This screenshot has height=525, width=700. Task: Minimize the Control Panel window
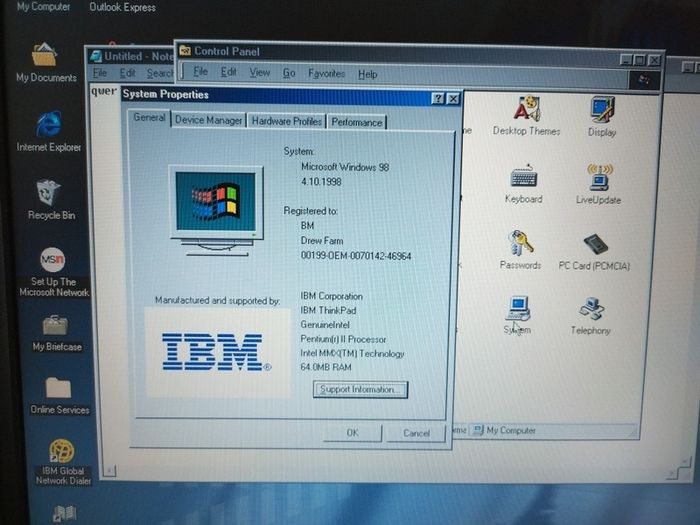tap(626, 59)
